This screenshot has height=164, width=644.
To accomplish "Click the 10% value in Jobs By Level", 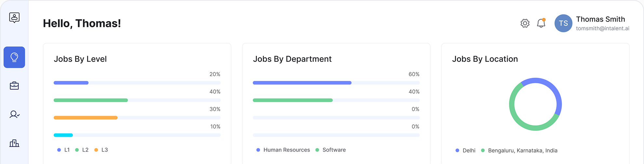I will click(215, 127).
